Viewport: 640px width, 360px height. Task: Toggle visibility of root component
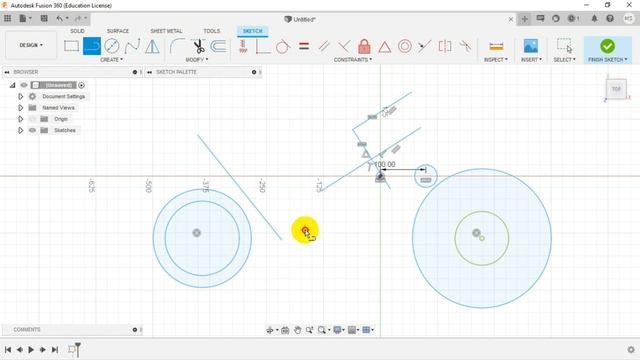click(x=24, y=85)
